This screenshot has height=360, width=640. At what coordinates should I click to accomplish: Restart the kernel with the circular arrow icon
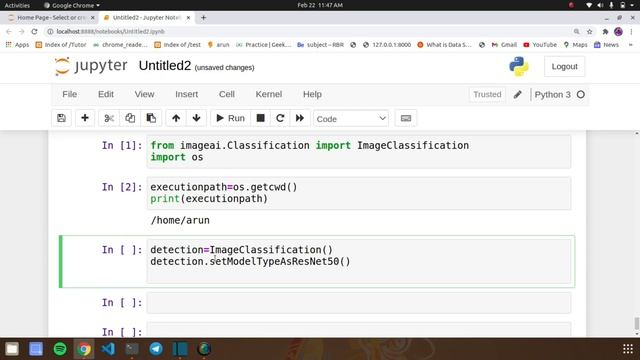[x=280, y=118]
